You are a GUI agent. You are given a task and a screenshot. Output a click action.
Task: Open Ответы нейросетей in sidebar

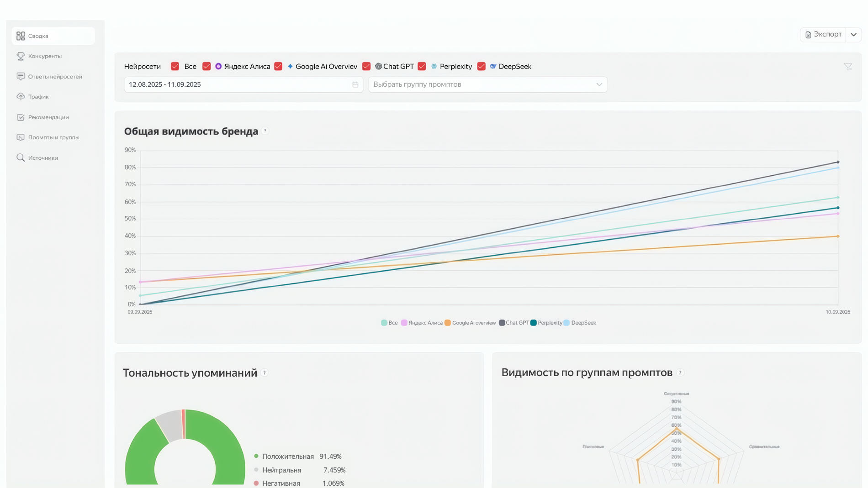pos(55,77)
